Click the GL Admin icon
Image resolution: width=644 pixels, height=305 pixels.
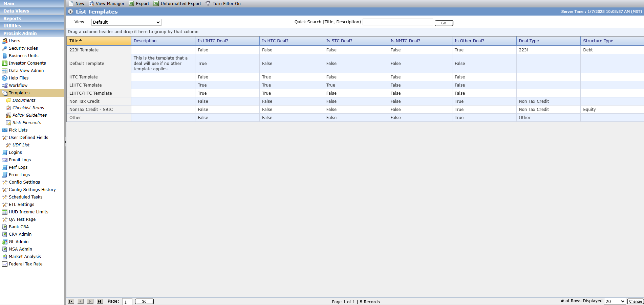5,242
